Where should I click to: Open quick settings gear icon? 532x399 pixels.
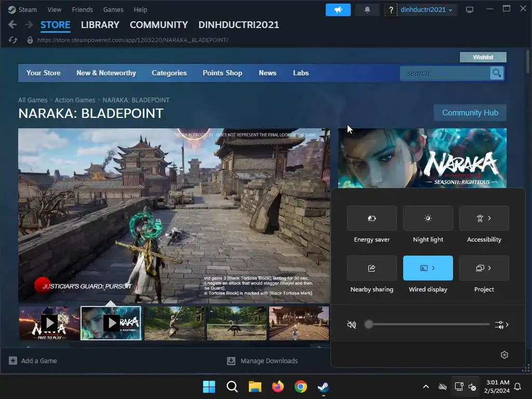[504, 355]
